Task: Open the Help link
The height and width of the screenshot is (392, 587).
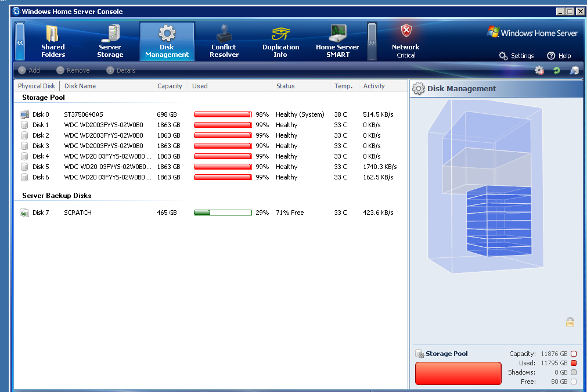Action: pyautogui.click(x=564, y=56)
